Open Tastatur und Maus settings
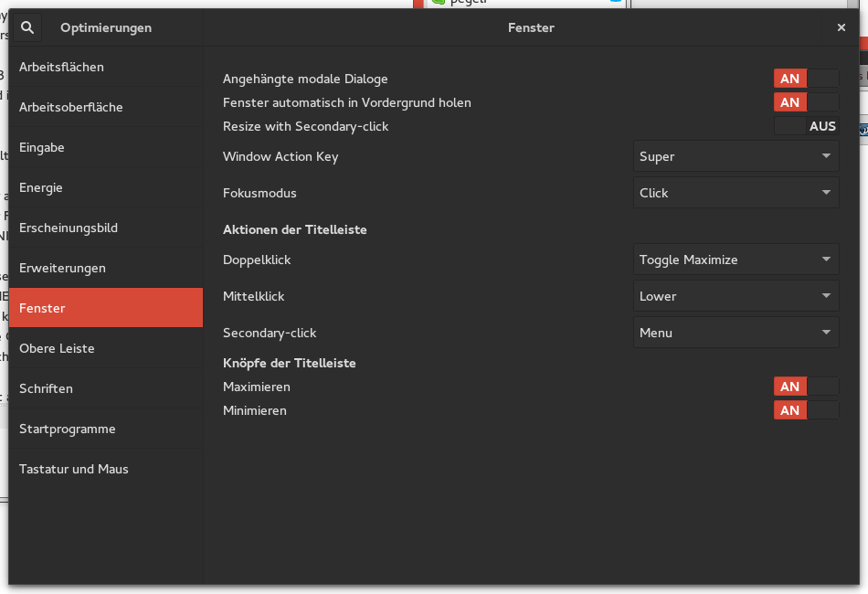 tap(74, 469)
